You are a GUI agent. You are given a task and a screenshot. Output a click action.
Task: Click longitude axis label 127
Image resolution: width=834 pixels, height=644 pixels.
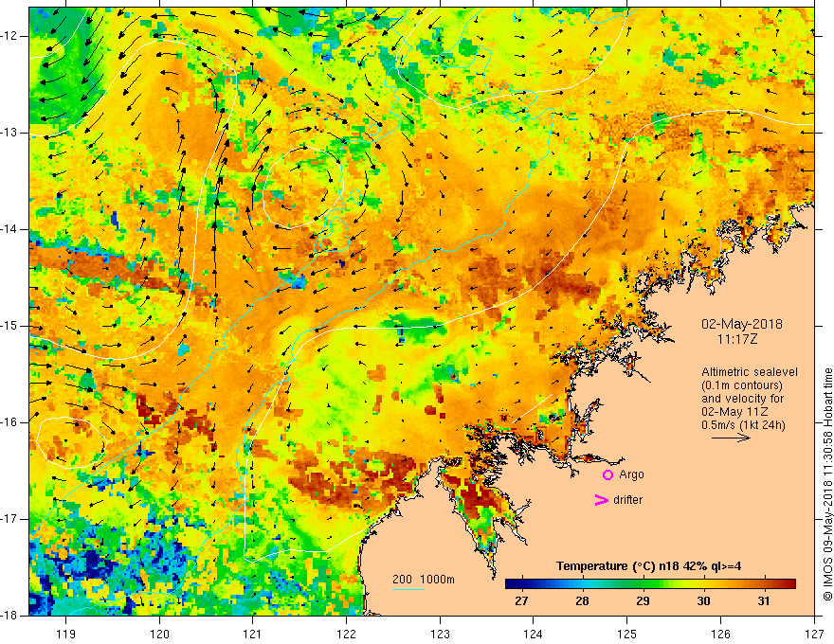pyautogui.click(x=814, y=634)
